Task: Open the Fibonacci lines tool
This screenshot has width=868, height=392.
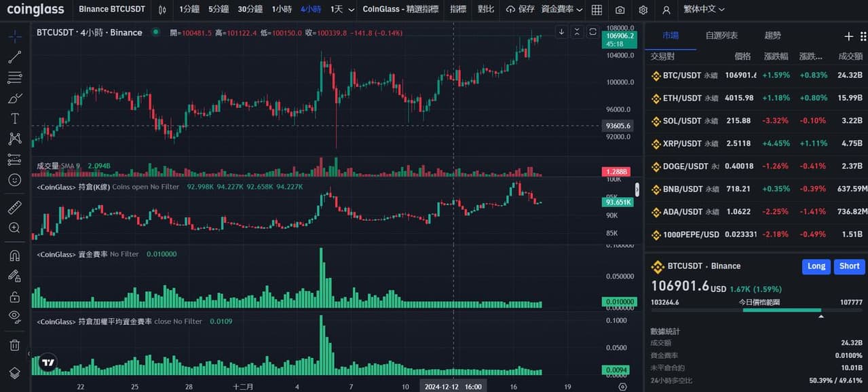Action: [15, 77]
